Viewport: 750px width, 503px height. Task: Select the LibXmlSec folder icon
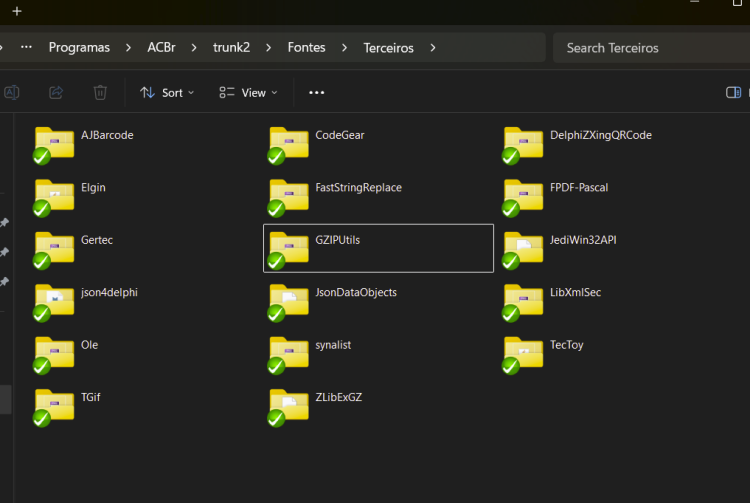click(x=522, y=302)
